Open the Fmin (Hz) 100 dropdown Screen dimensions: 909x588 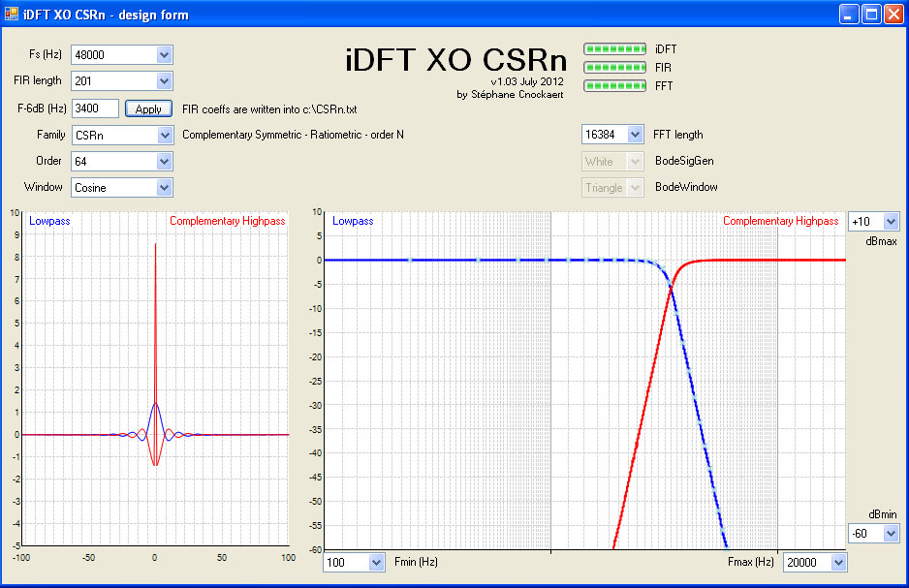pos(376,562)
